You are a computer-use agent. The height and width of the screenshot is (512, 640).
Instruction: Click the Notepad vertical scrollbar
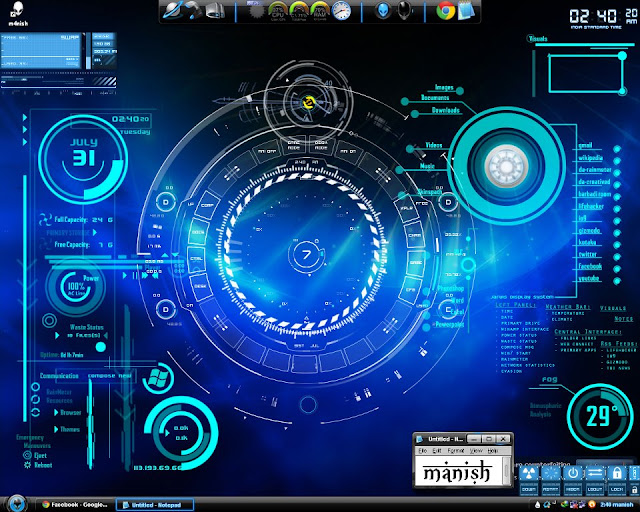pyautogui.click(x=507, y=471)
